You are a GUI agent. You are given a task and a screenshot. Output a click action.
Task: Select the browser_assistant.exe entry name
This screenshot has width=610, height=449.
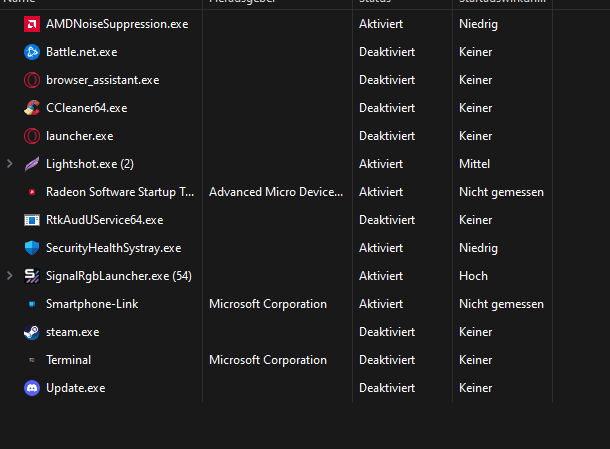tap(103, 80)
